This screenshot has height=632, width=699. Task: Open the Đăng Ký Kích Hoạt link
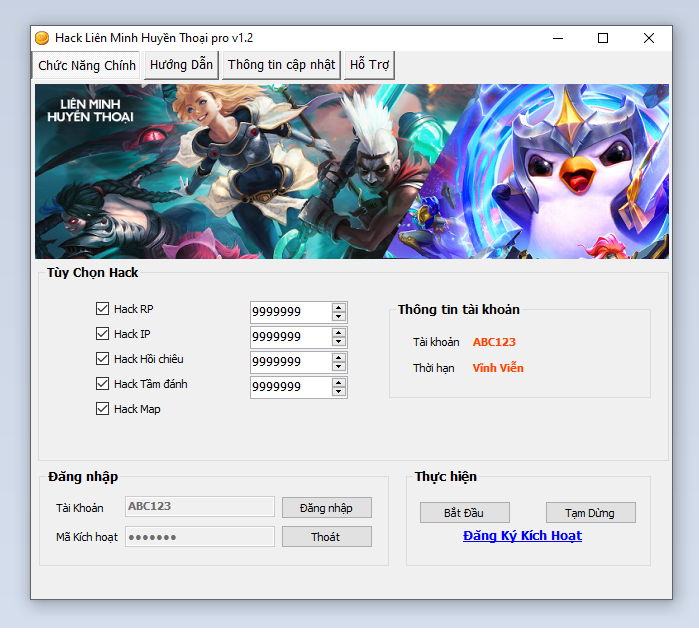522,536
